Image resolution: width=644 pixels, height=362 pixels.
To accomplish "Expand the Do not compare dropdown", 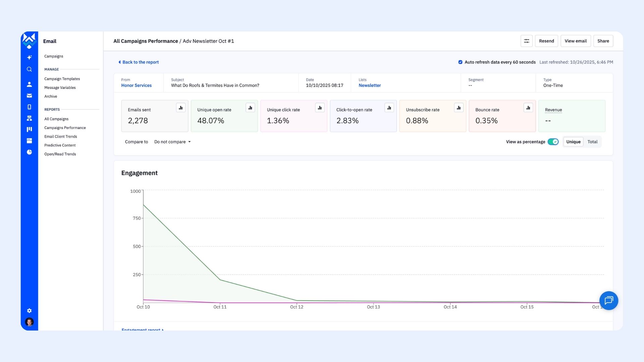I will pyautogui.click(x=172, y=142).
